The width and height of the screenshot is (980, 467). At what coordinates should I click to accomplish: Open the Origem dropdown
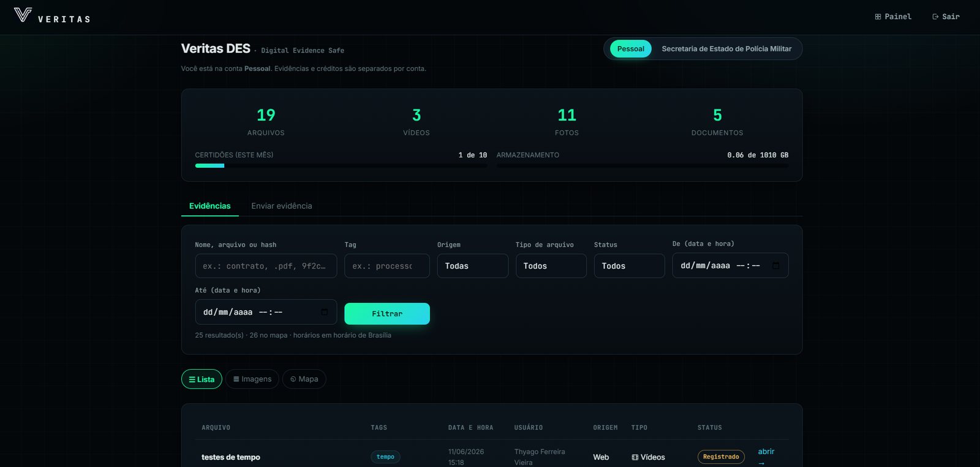click(x=472, y=266)
